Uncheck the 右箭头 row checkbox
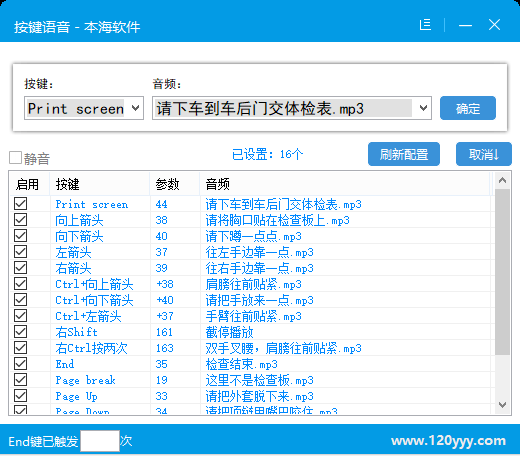The height and width of the screenshot is (456, 520). (x=20, y=267)
